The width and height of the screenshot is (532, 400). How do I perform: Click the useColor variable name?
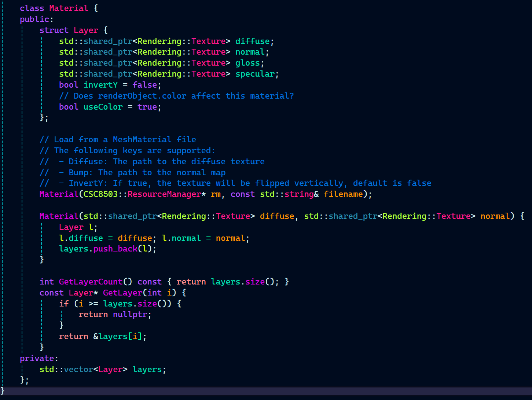click(x=103, y=107)
